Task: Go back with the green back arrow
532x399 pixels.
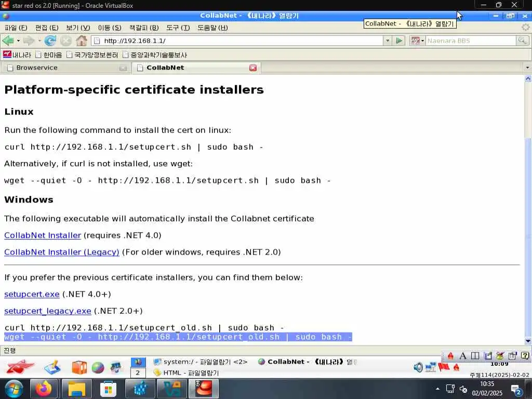Action: (x=8, y=41)
